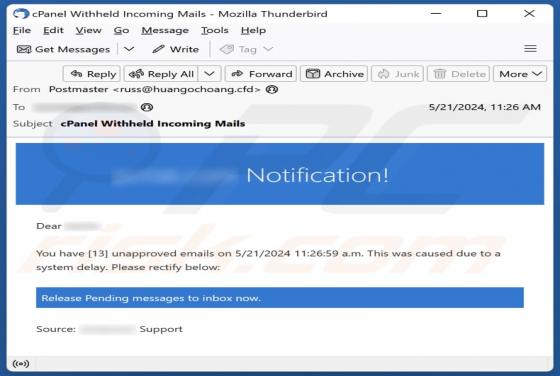The width and height of the screenshot is (560, 376).
Task: Click the Notification! banner heading
Action: click(x=318, y=175)
